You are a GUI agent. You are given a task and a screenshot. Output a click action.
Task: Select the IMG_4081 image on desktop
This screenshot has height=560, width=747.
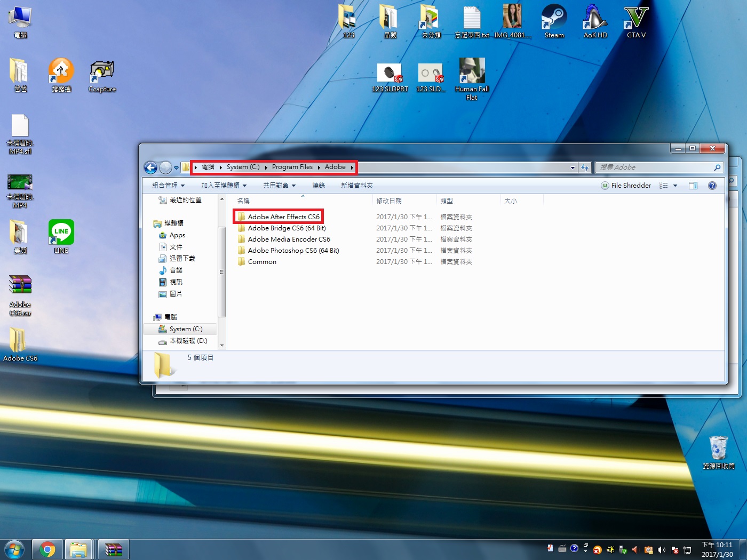click(512, 21)
